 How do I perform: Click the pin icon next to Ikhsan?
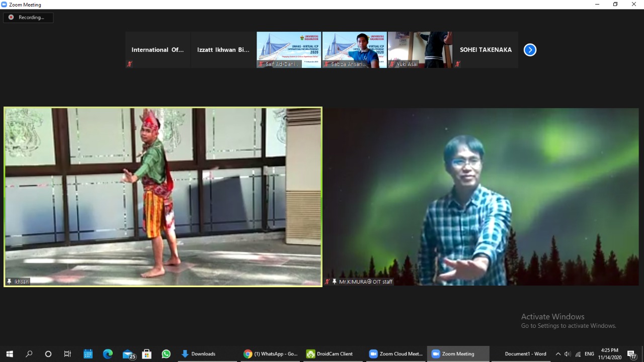point(9,282)
